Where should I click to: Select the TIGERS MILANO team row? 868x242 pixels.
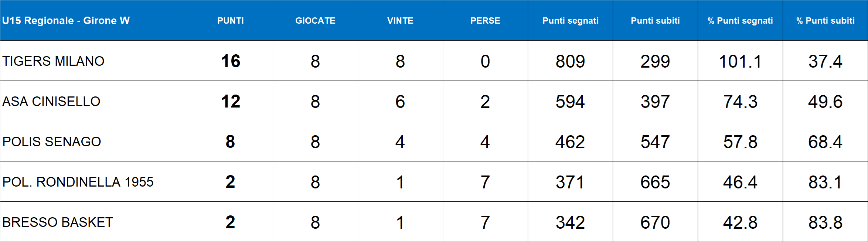54,61
